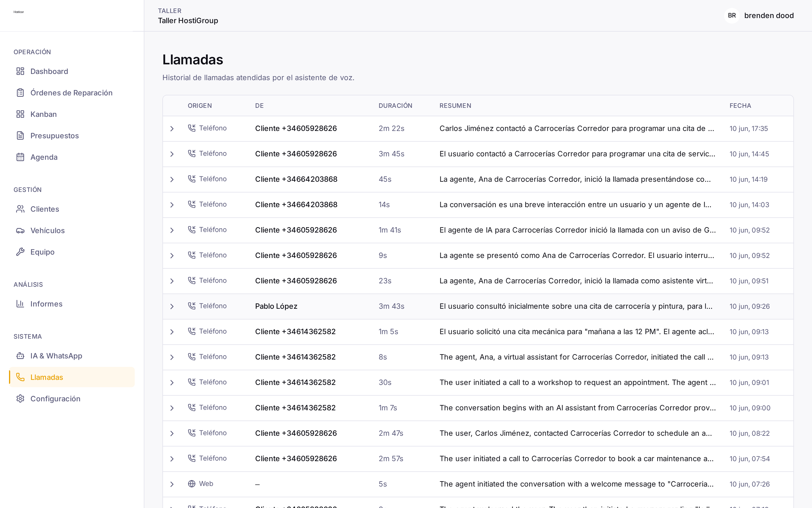Click the Clientes people icon
The height and width of the screenshot is (508, 812).
20,209
